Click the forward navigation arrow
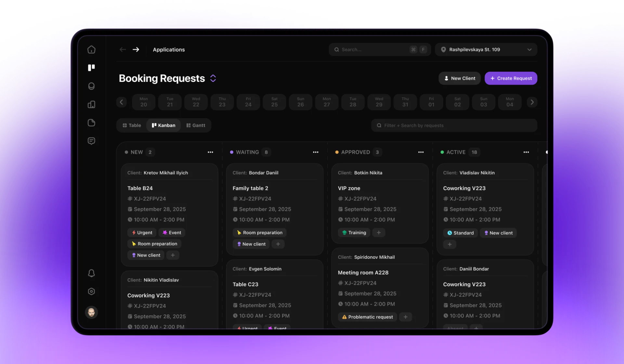 point(136,49)
